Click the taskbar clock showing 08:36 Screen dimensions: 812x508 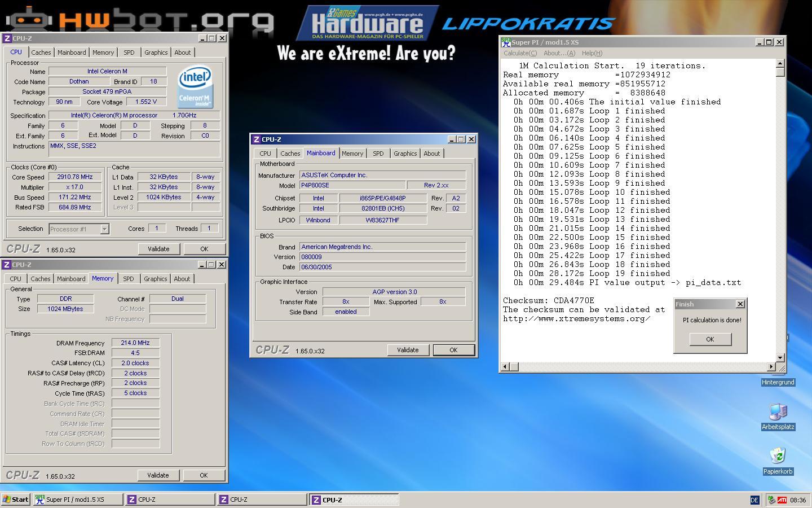pos(798,500)
